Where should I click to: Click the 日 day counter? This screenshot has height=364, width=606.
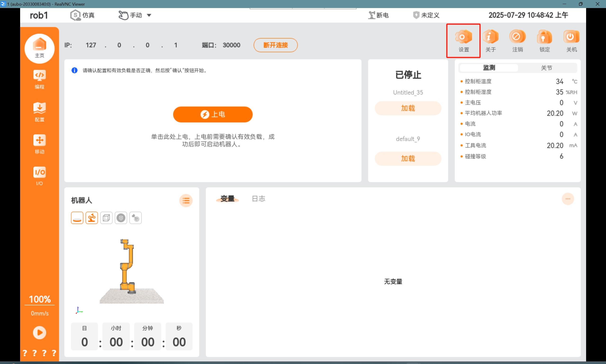(x=84, y=336)
